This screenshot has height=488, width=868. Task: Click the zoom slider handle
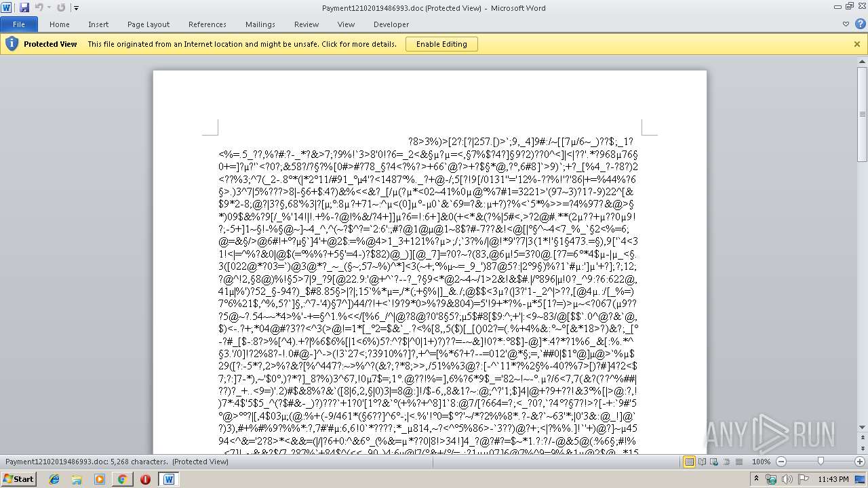821,462
